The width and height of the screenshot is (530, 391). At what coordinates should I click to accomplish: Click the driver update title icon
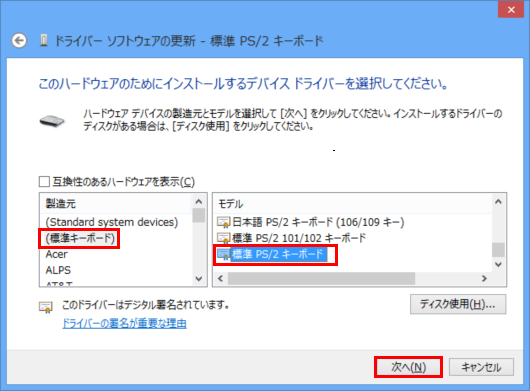coord(44,41)
